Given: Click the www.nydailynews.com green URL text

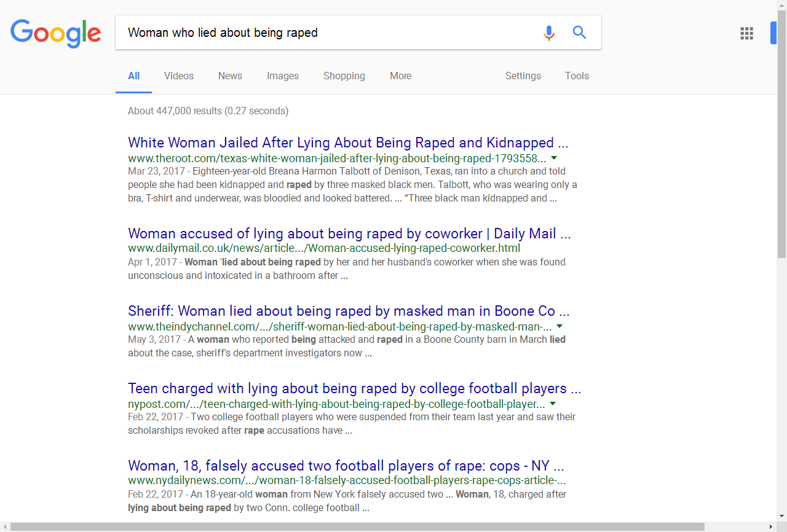Looking at the screenshot, I should (347, 481).
